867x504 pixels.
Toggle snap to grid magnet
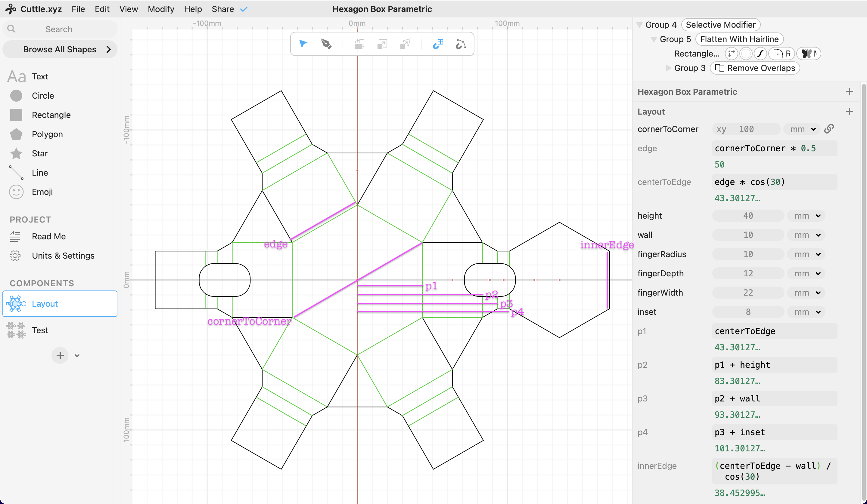[x=438, y=44]
